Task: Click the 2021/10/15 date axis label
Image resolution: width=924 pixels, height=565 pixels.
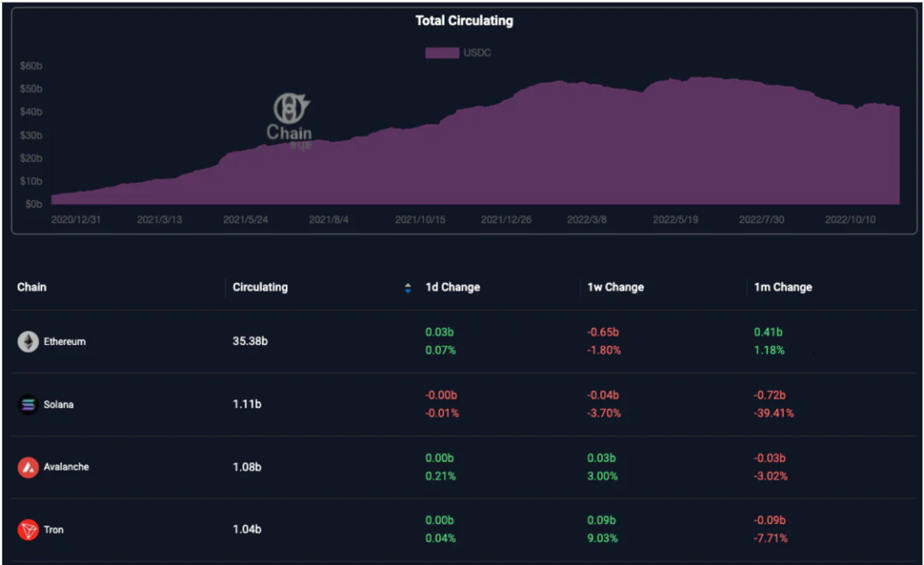Action: coord(420,220)
